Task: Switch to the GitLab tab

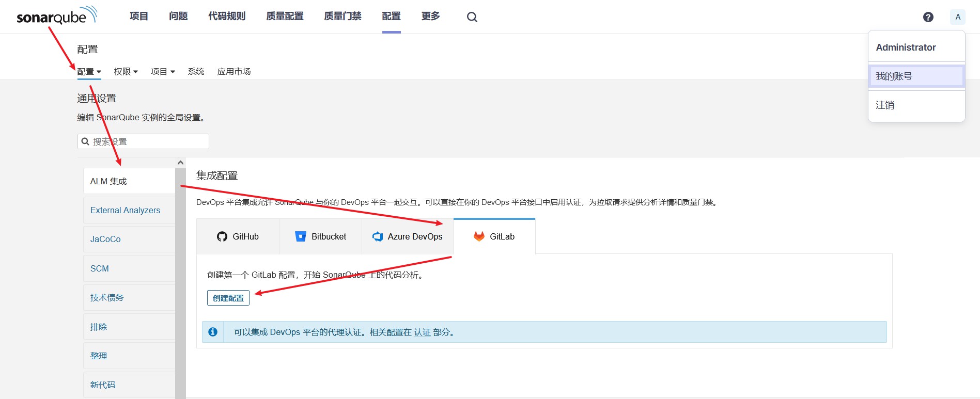Action: (x=494, y=236)
